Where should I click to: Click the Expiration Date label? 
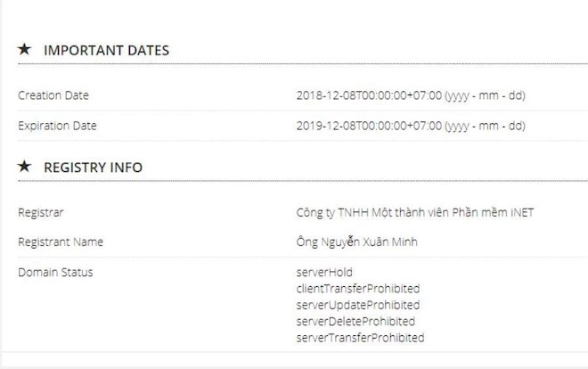point(57,126)
